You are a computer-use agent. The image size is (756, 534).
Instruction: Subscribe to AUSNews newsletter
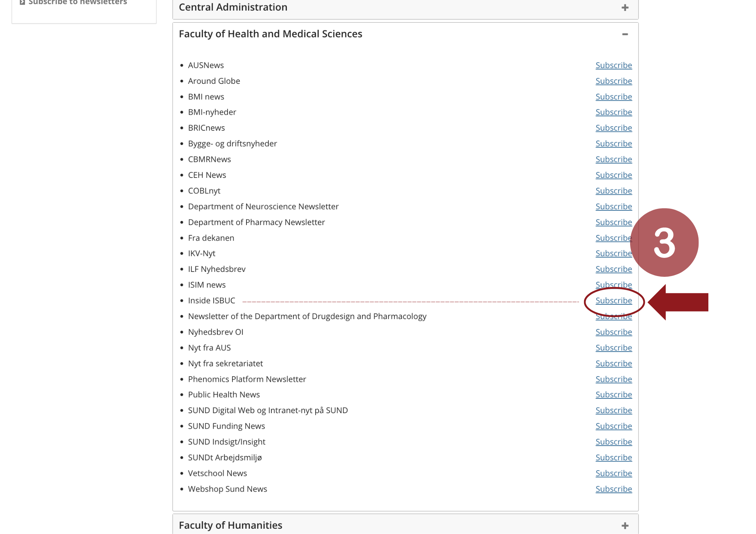click(x=613, y=65)
